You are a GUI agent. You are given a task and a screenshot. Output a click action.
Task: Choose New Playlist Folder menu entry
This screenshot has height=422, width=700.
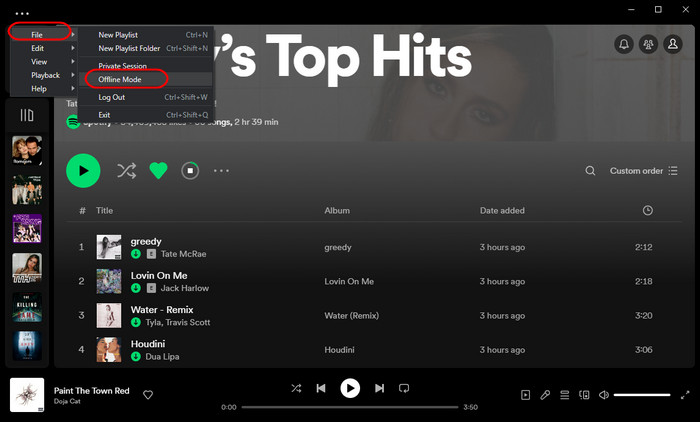pos(146,48)
